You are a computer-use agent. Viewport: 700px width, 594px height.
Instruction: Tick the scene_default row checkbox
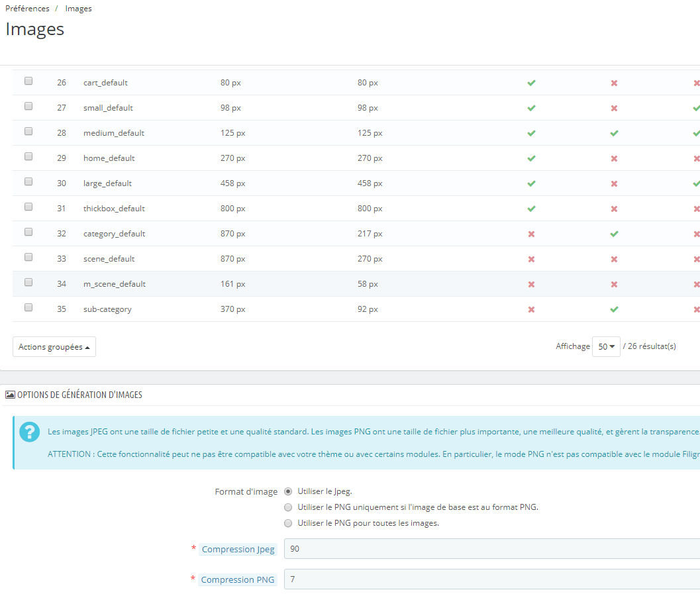[28, 257]
